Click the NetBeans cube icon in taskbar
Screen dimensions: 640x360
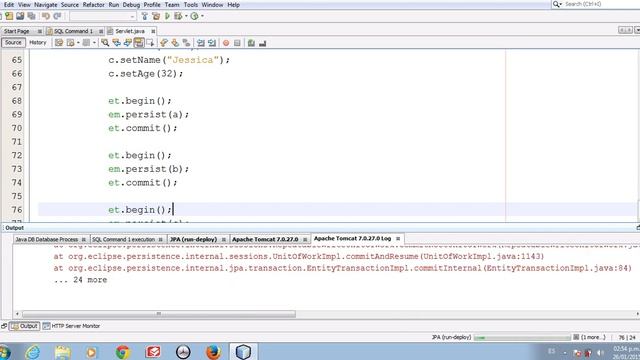[x=243, y=352]
